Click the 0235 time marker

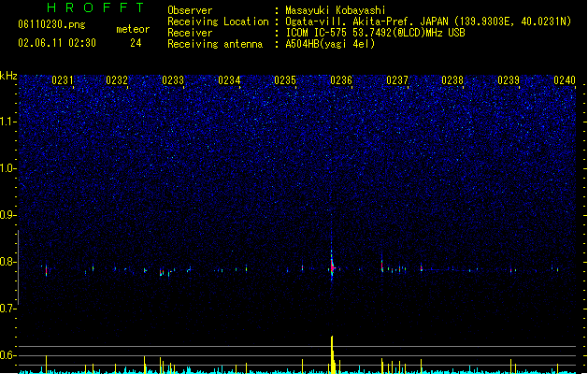(285, 80)
